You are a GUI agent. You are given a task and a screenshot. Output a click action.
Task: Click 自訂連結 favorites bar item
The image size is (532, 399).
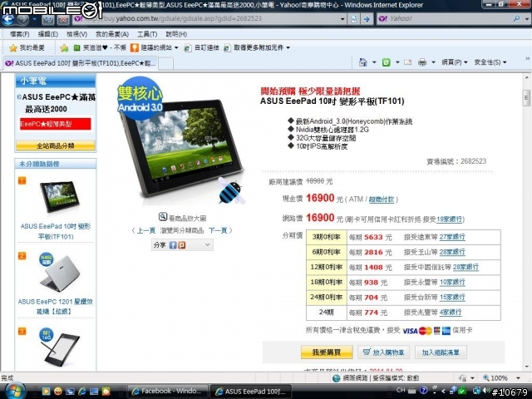tap(201, 48)
